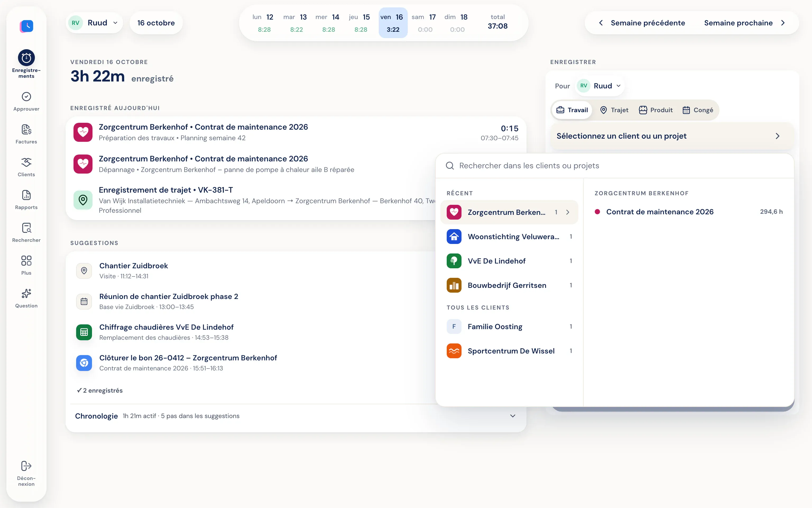This screenshot has width=812, height=508.
Task: Click the Rechercher dans les clients field
Action: pyautogui.click(x=615, y=166)
